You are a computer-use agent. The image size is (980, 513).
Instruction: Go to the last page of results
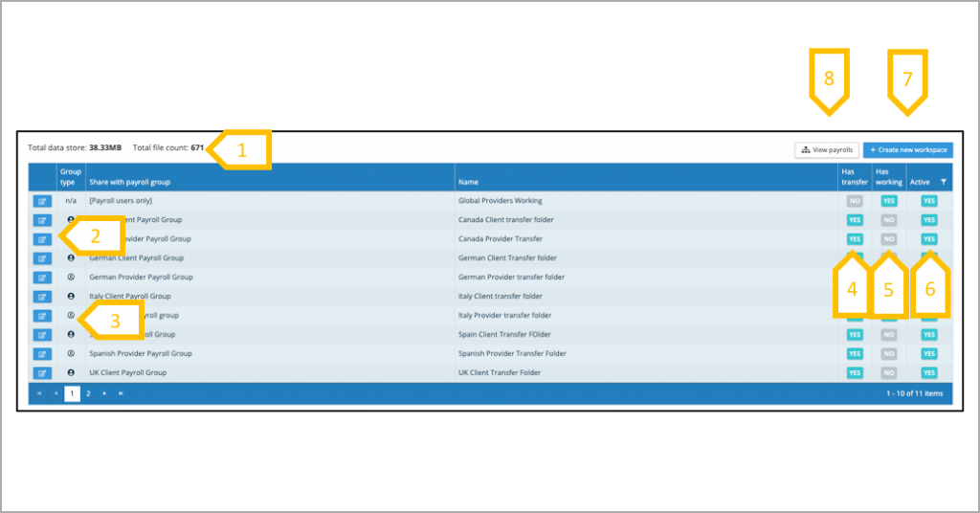pyautogui.click(x=121, y=393)
